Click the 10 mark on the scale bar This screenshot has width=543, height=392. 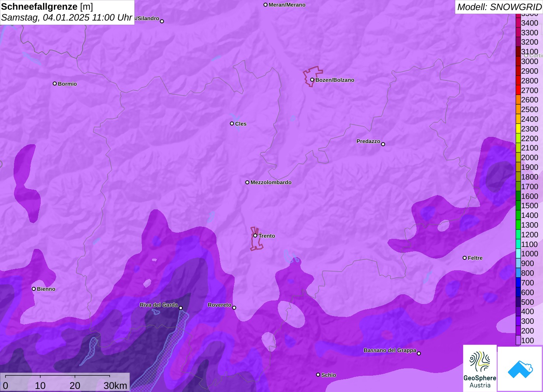tap(40, 385)
